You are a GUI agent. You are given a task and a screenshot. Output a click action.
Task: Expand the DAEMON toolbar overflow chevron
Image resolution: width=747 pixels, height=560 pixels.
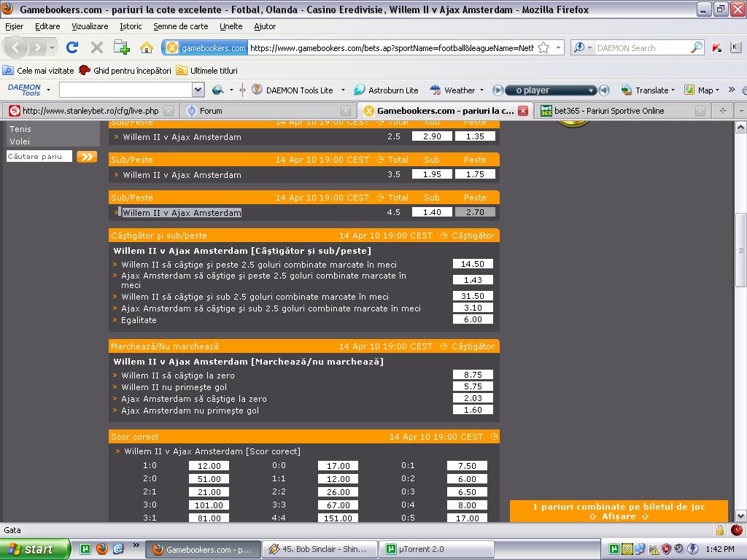point(732,90)
